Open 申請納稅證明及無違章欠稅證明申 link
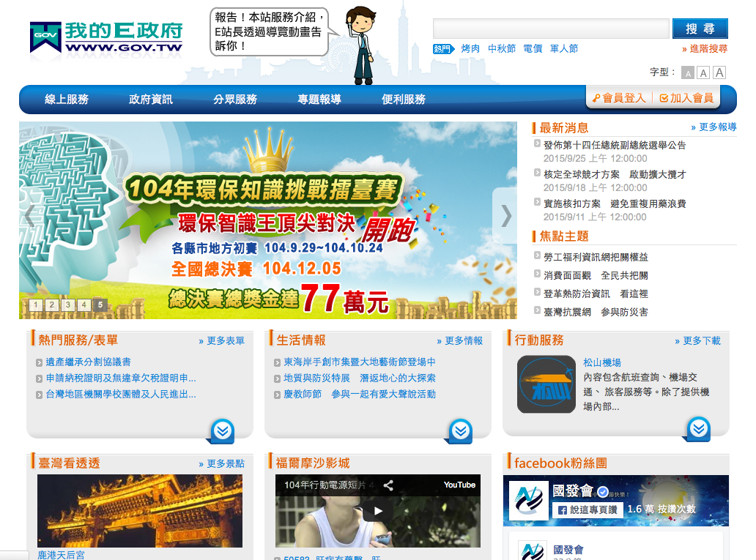 [121, 378]
